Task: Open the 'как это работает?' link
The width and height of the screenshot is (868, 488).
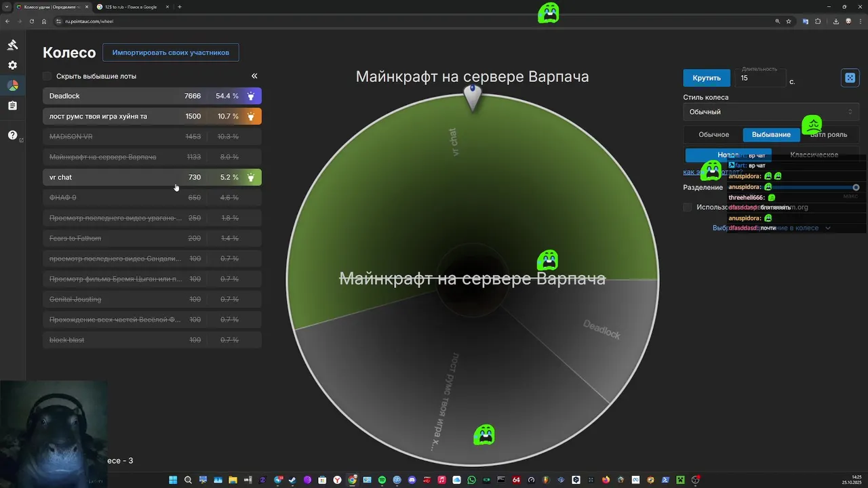Action: click(x=711, y=172)
